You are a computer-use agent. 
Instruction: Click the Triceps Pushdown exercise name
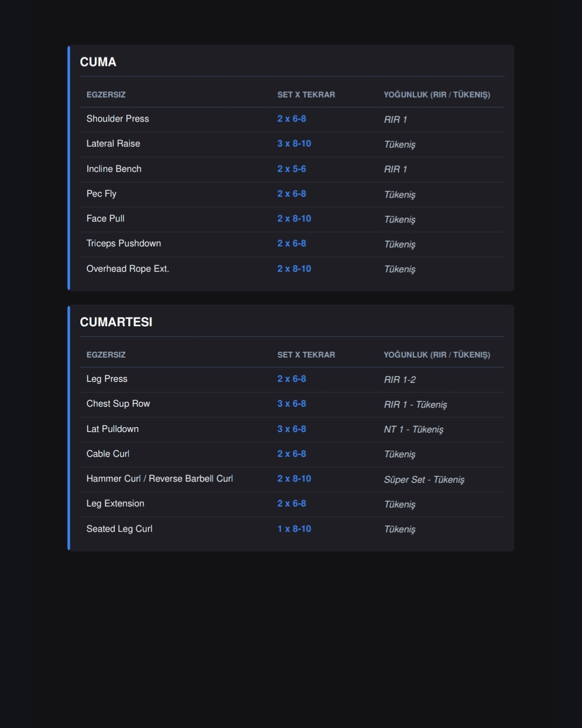123,243
